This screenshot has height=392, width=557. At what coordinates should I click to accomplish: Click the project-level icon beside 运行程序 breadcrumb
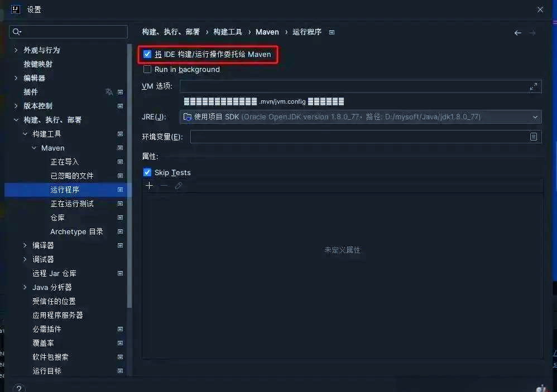point(332,32)
